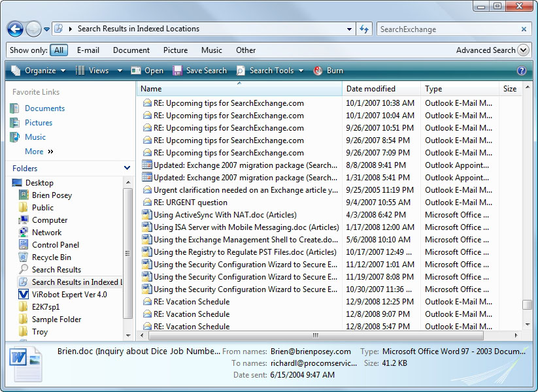Open the Views menu

click(x=92, y=71)
